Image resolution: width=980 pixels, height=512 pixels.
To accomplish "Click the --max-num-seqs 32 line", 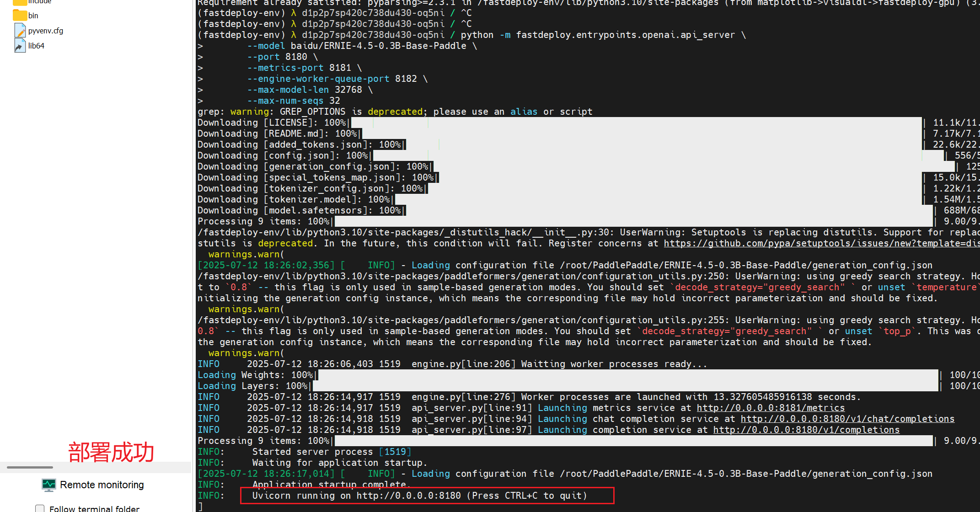I will (x=293, y=101).
